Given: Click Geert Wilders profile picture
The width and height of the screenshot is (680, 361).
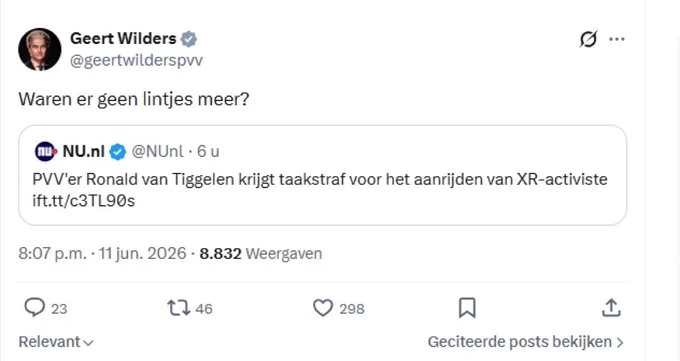Looking at the screenshot, I should click(x=39, y=49).
